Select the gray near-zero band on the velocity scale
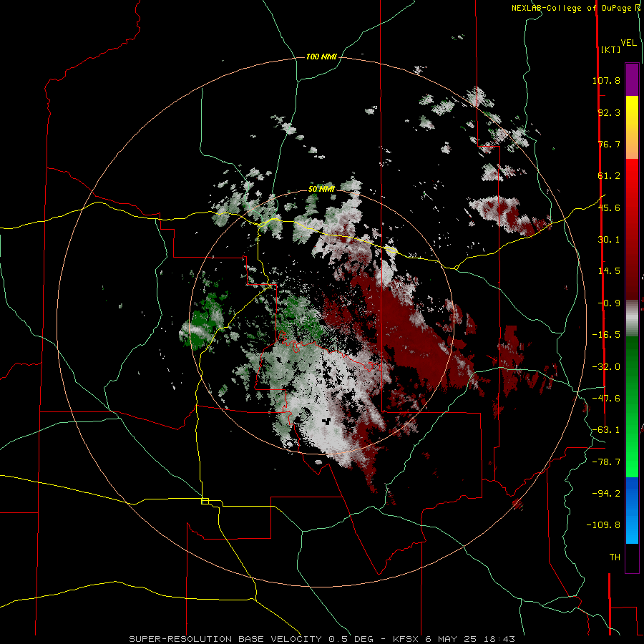This screenshot has height=644, width=644. 632,318
